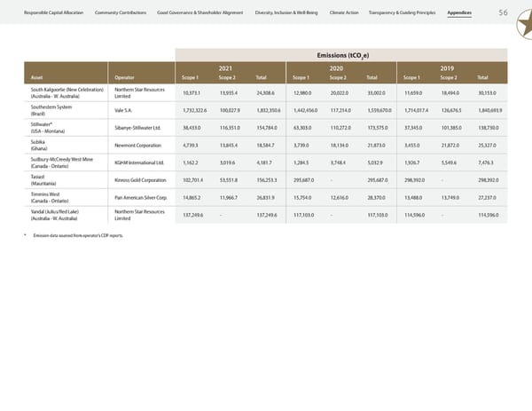532x411 pixels.
Task: Click the CDP reports emission data footnote
Action: coord(78,235)
